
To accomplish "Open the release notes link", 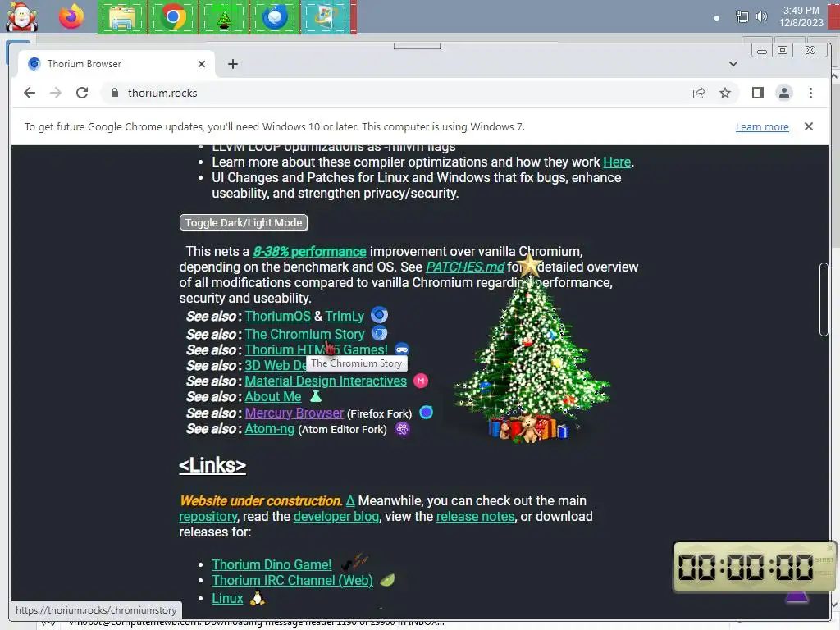I will (475, 517).
